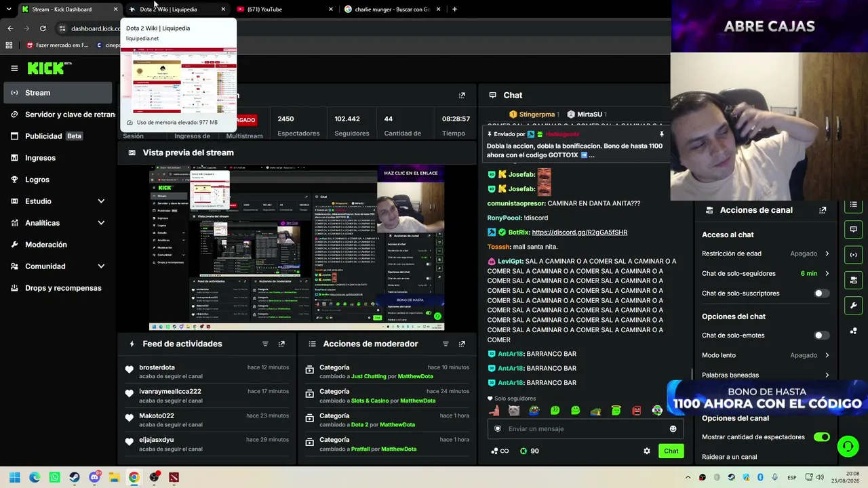This screenshot has width=868, height=488.
Task: Open the emoji picker in chat input
Action: point(673,428)
